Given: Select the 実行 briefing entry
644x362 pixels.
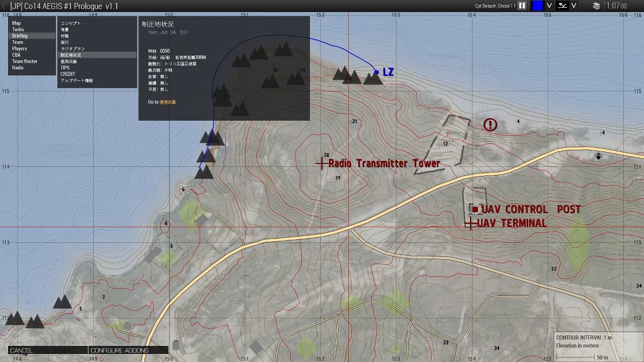Looking at the screenshot, I should 97,42.
